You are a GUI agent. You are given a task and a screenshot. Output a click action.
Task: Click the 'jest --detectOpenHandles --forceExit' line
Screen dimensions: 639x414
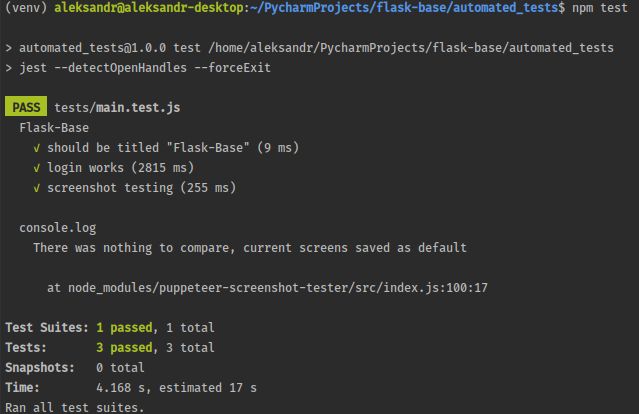tap(145, 68)
